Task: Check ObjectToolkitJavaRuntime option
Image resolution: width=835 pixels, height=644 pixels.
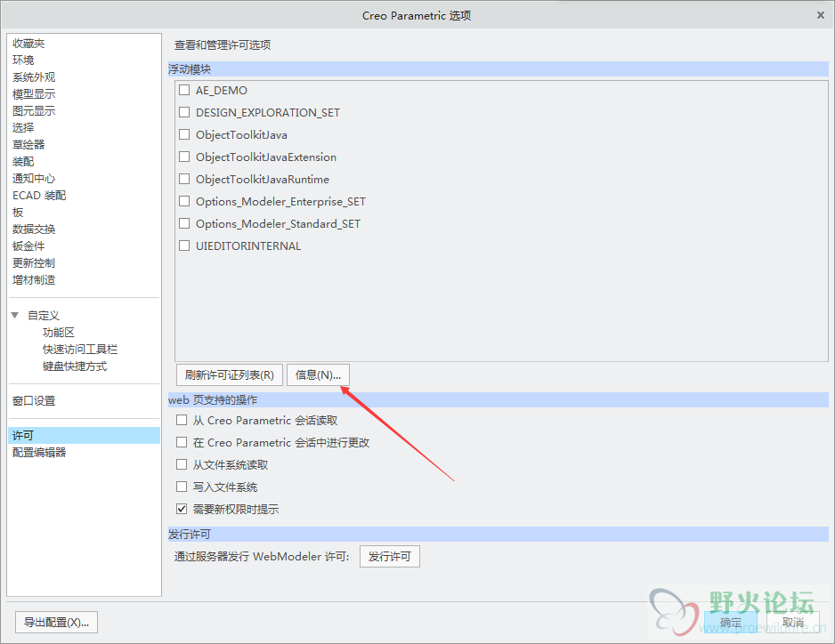Action: (184, 180)
